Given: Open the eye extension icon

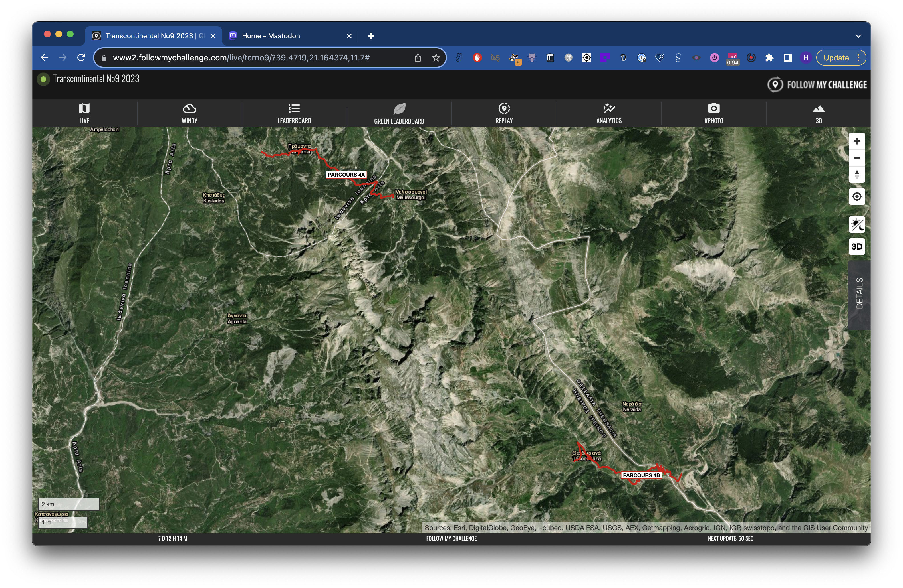Looking at the screenshot, I should 696,58.
